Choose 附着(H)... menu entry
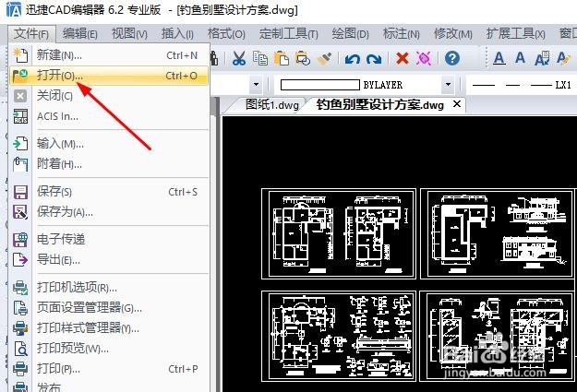The width and height of the screenshot is (577, 392). (x=109, y=163)
